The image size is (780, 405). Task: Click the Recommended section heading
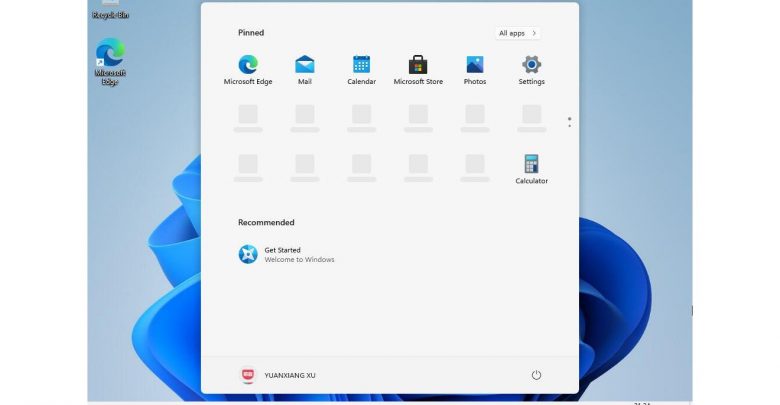click(x=266, y=222)
